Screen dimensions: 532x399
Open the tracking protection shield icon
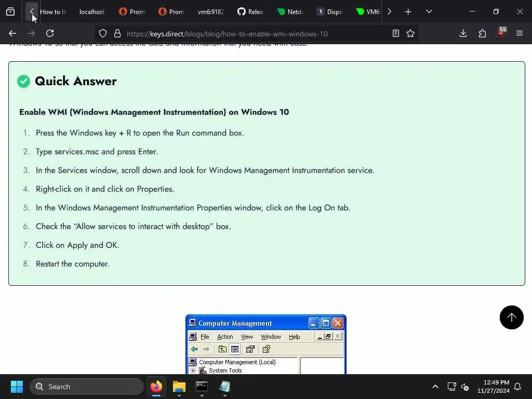[x=103, y=33]
